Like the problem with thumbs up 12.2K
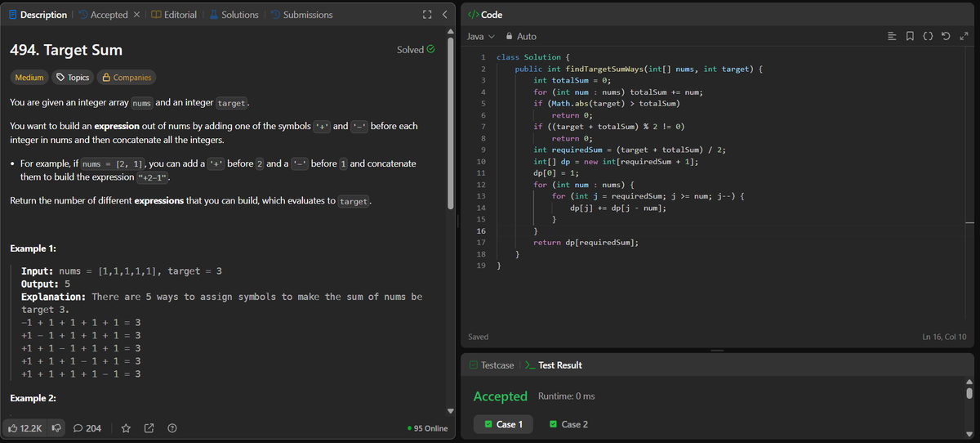The image size is (980, 443). point(26,427)
